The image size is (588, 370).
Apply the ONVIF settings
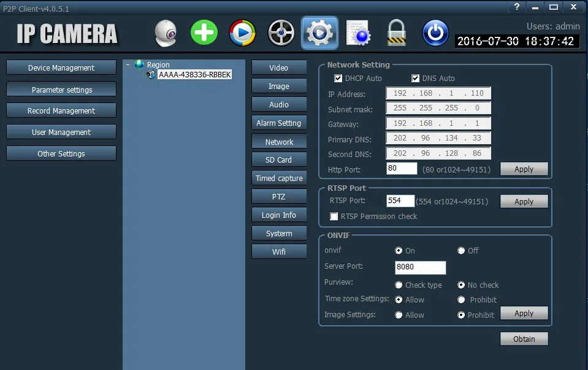click(x=524, y=313)
